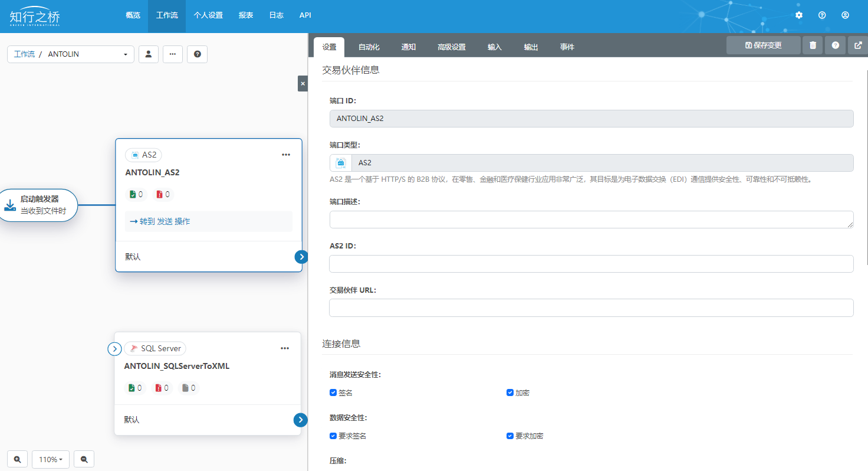Click the green success count on ANTOLIN_SQLServerToXML
Image resolution: width=868 pixels, height=471 pixels.
tap(135, 388)
